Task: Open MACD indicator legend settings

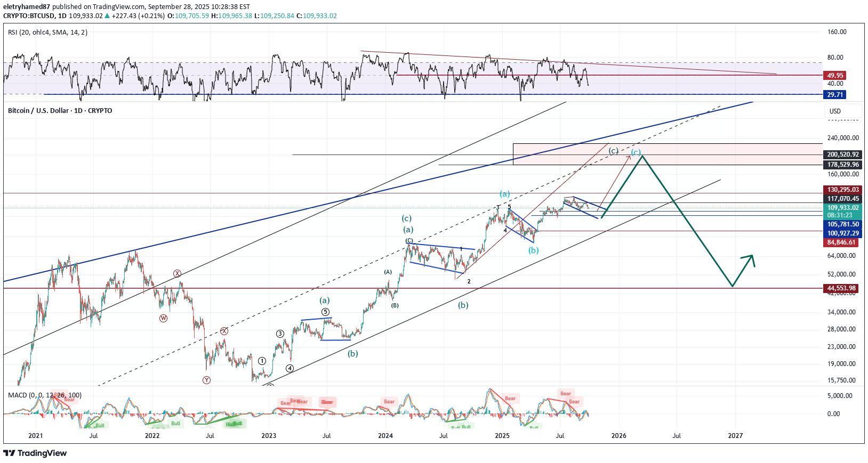Action: (x=45, y=395)
